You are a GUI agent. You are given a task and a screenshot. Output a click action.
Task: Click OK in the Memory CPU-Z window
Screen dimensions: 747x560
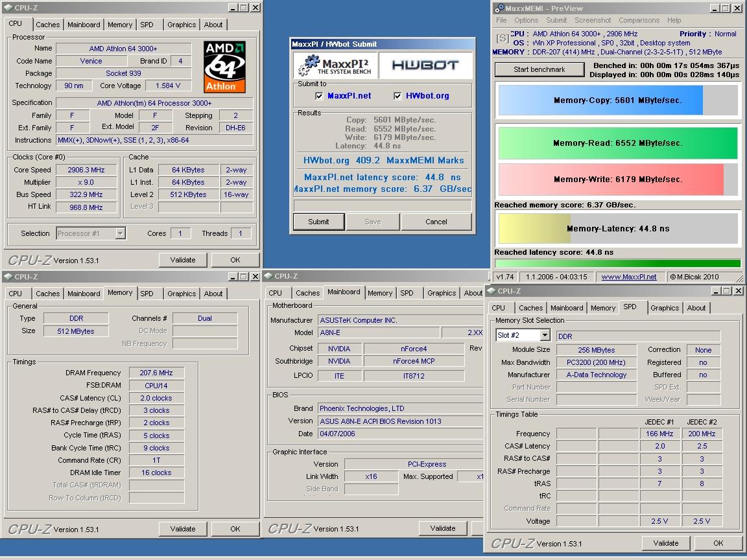[x=235, y=529]
